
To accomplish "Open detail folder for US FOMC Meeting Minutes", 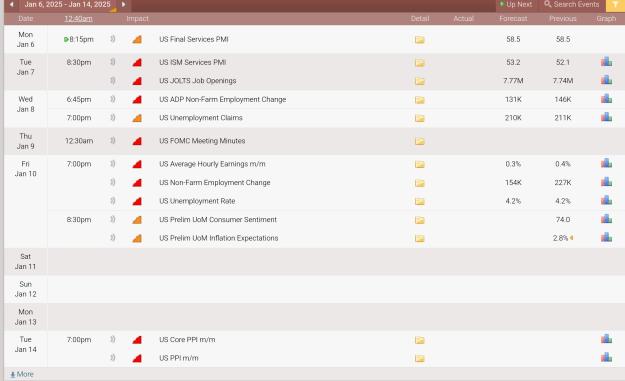I will coord(420,141).
